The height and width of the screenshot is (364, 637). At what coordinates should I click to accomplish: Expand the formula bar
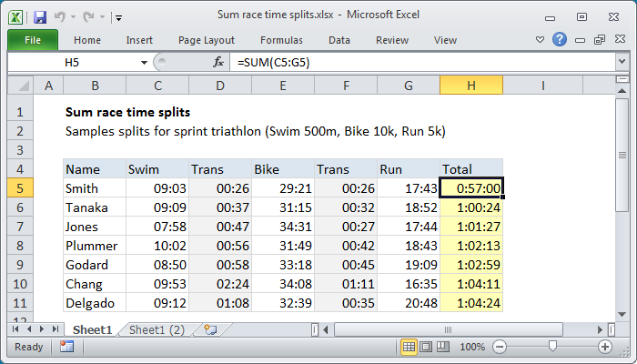click(x=621, y=62)
